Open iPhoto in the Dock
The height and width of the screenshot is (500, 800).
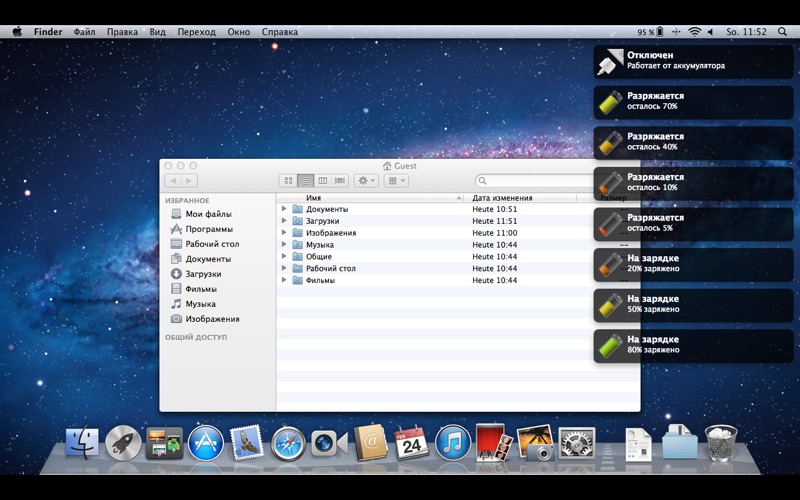point(535,443)
